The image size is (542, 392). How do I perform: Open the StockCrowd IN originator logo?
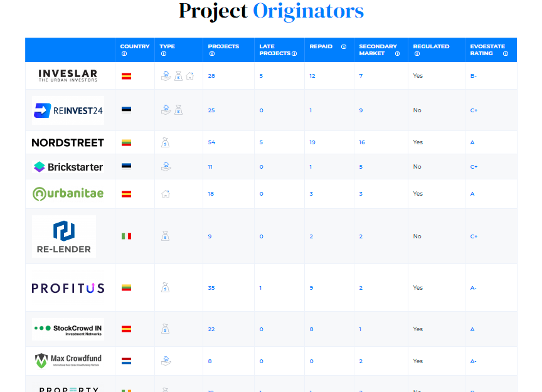pos(68,329)
